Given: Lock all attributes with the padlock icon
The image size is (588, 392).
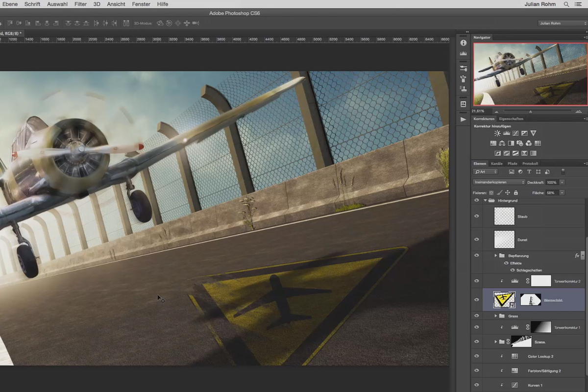Looking at the screenshot, I should (x=516, y=193).
